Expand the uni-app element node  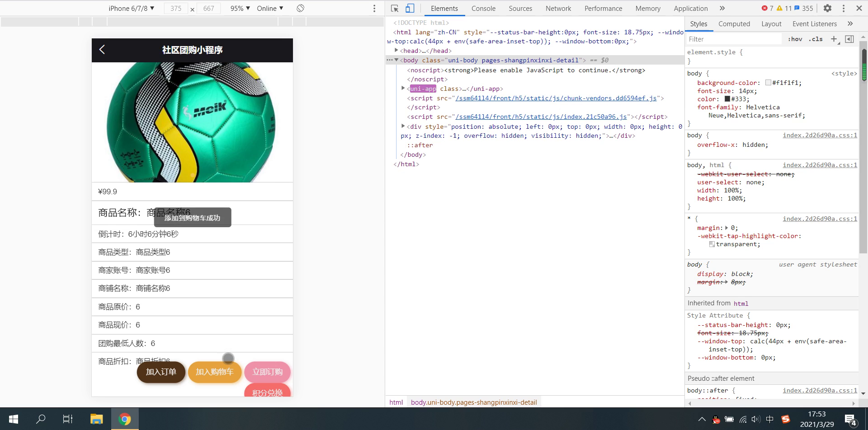[403, 89]
